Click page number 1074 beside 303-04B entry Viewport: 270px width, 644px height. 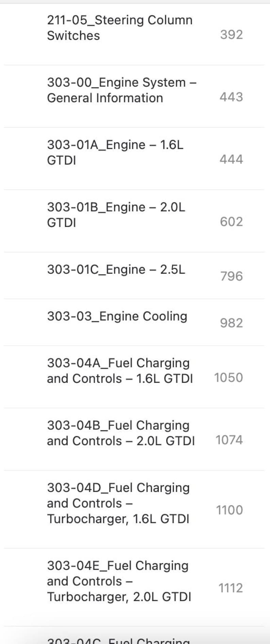228,440
